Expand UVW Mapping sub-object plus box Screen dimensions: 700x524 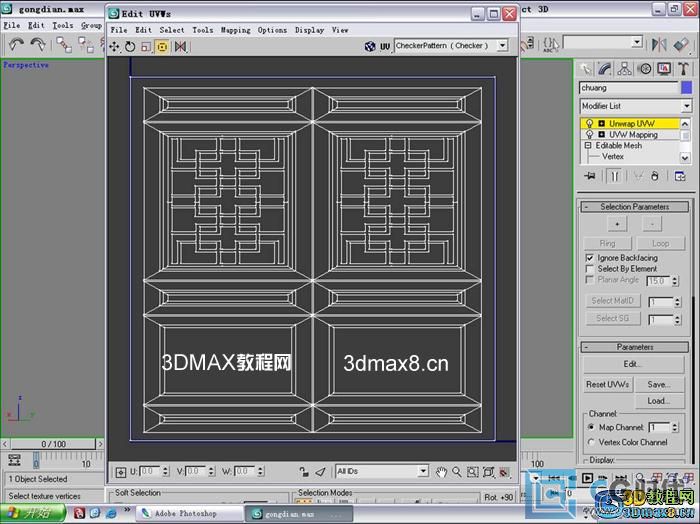pyautogui.click(x=601, y=134)
